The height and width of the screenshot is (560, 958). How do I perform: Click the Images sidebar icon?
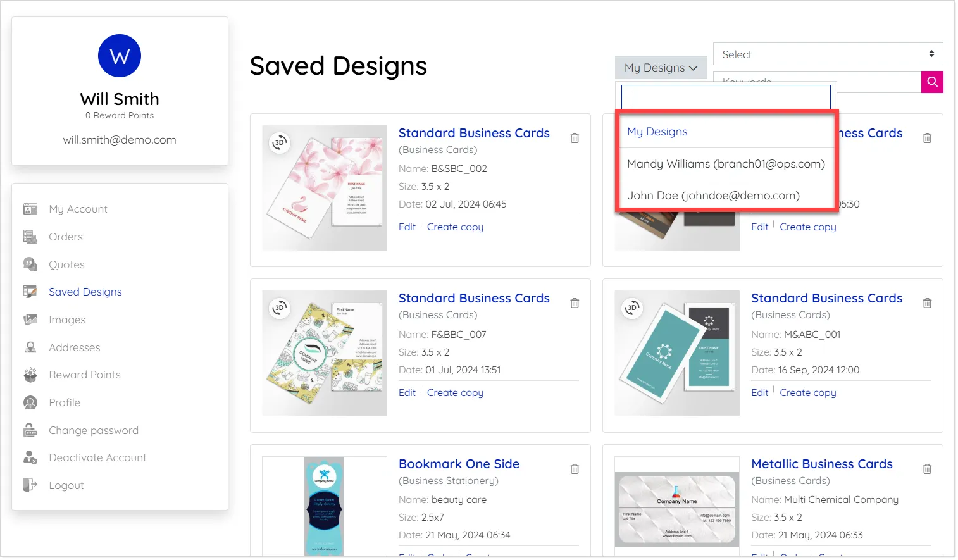[30, 320]
